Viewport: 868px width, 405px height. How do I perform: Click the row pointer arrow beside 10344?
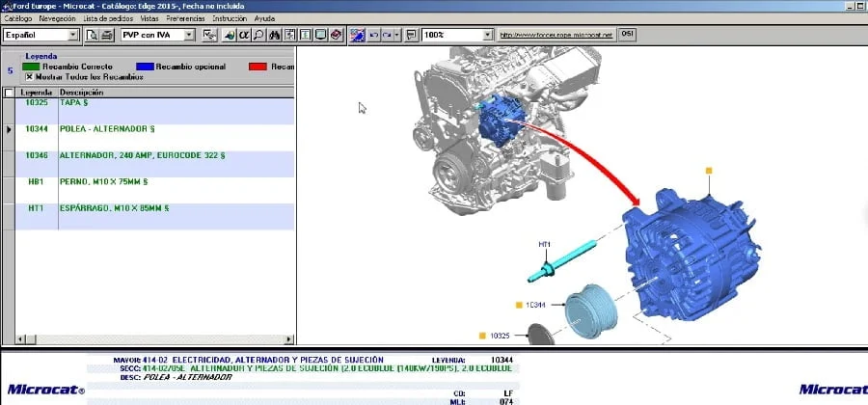pyautogui.click(x=9, y=129)
